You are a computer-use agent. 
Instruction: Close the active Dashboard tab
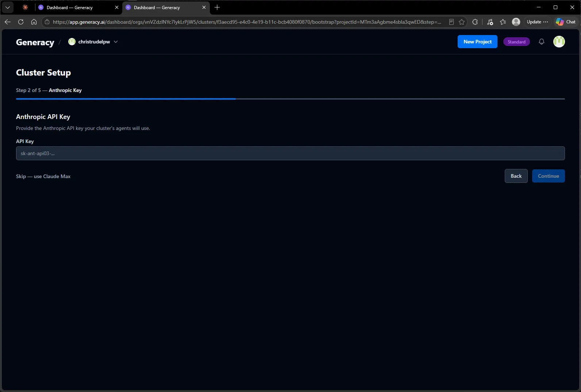(x=204, y=7)
